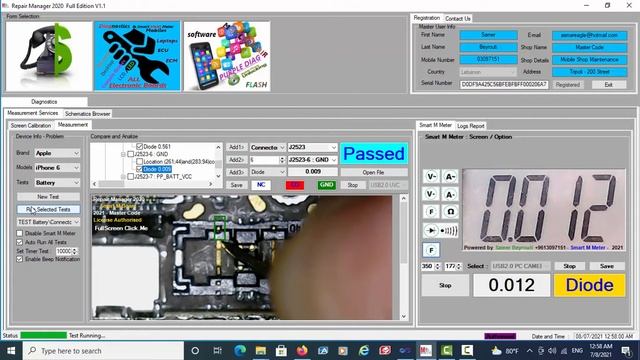The height and width of the screenshot is (360, 640).
Task: Click the white NC button
Action: (x=261, y=185)
